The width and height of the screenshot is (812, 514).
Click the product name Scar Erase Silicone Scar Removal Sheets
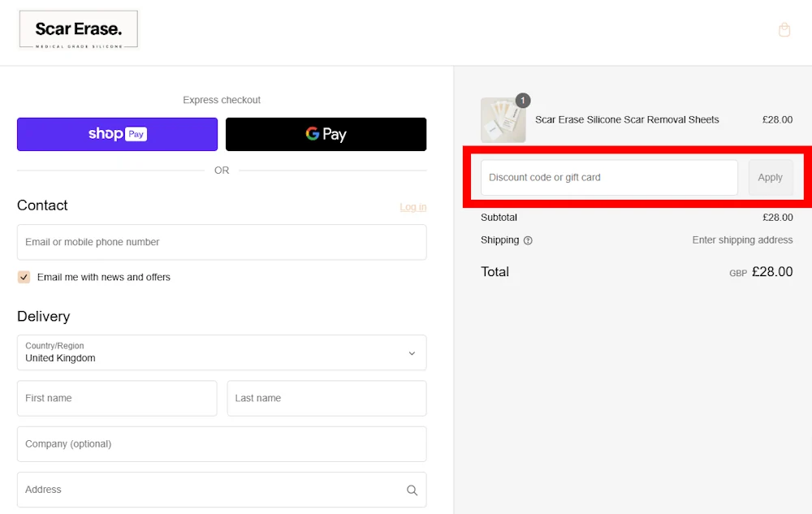point(627,119)
